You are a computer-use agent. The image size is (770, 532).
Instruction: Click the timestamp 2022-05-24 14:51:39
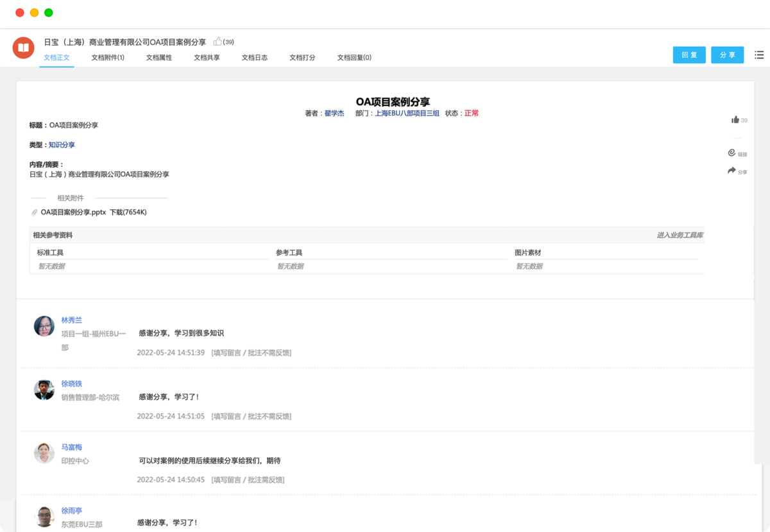pyautogui.click(x=171, y=352)
